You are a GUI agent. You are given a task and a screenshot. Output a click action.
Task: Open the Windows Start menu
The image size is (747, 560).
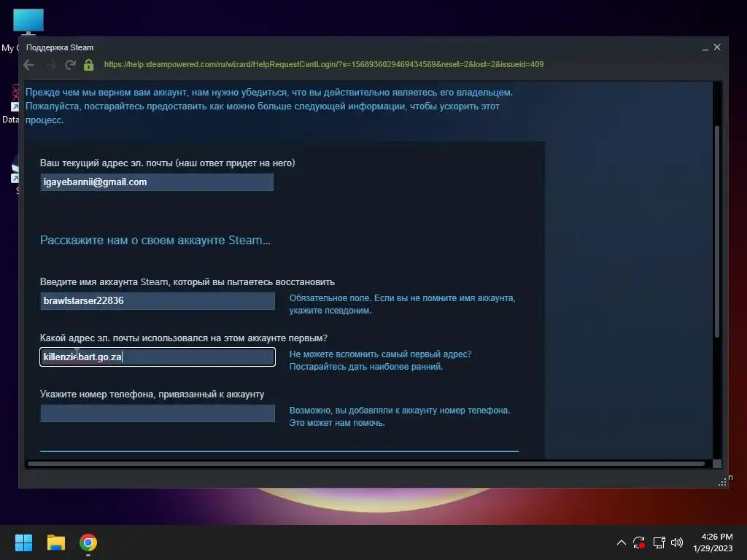point(23,542)
